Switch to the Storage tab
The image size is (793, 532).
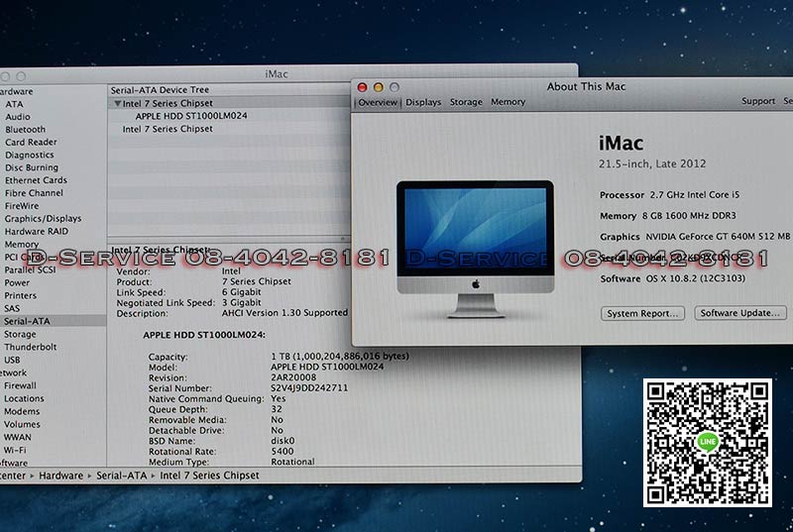466,102
